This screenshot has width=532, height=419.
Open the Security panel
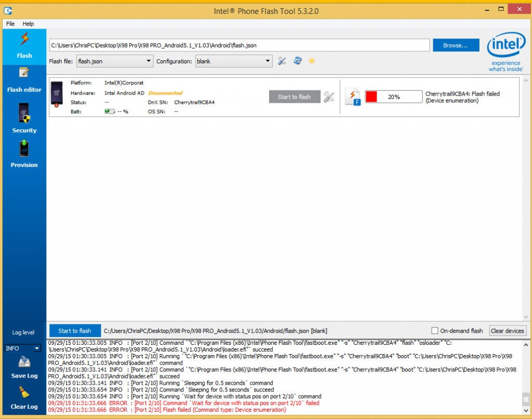pos(24,118)
